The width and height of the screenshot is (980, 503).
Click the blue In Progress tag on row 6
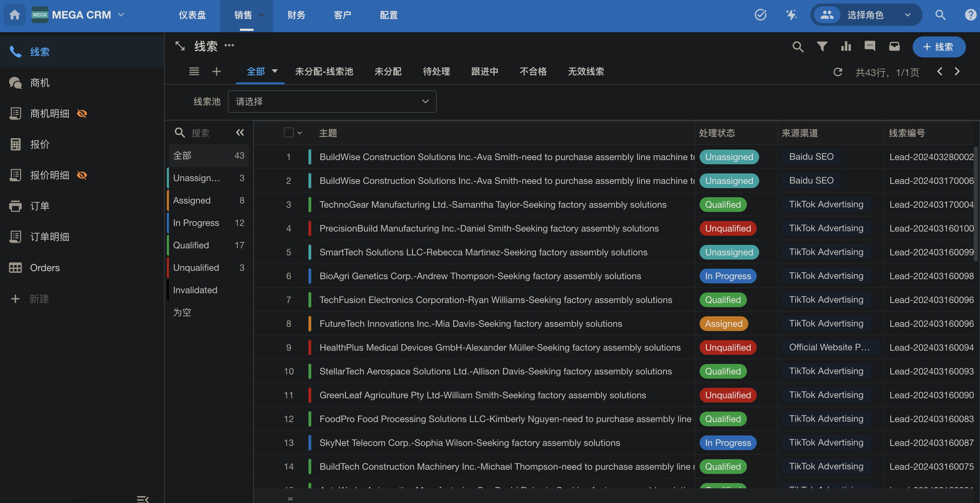(727, 276)
